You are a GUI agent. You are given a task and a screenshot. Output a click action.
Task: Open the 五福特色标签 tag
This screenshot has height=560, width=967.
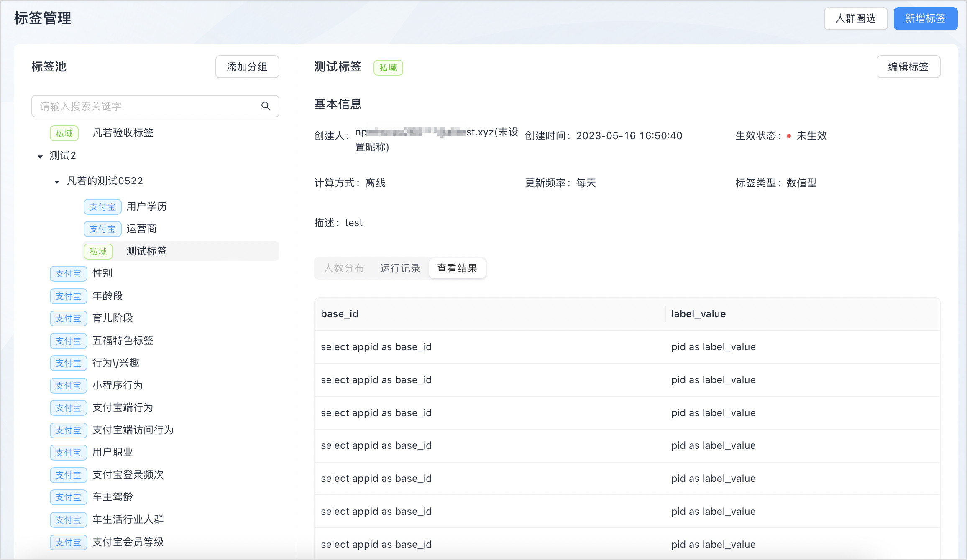pos(123,341)
